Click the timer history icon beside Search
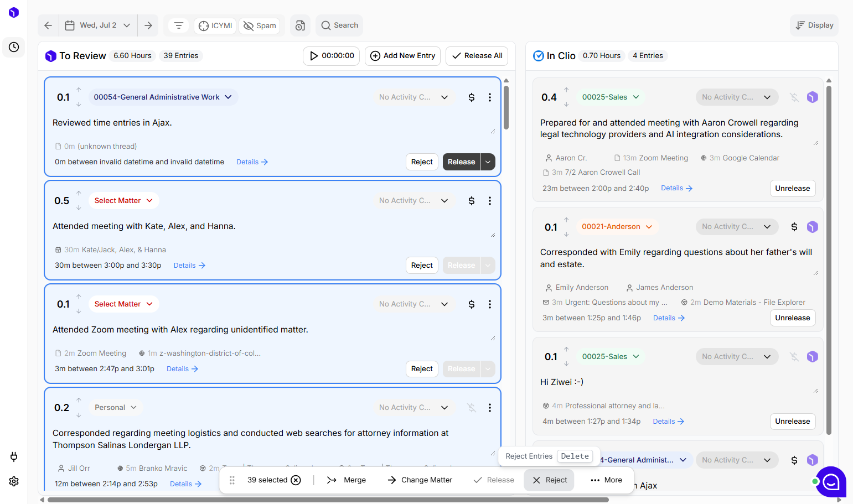This screenshot has width=853, height=504. point(300,25)
